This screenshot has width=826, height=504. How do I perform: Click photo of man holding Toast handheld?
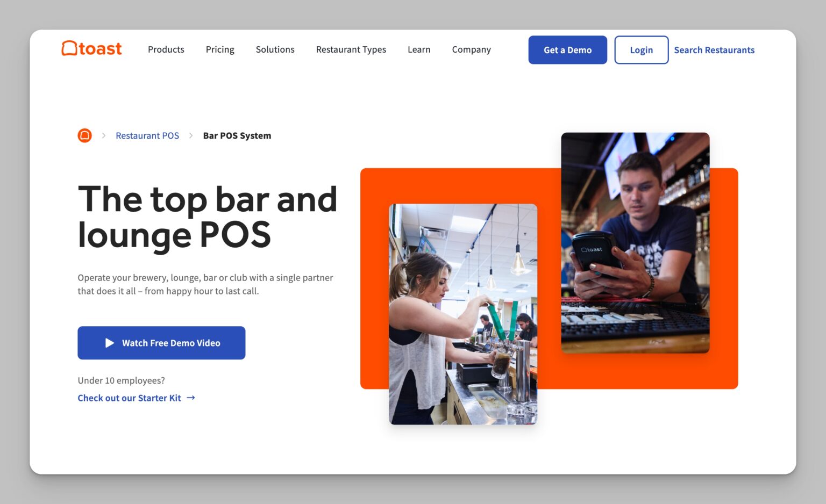(635, 242)
